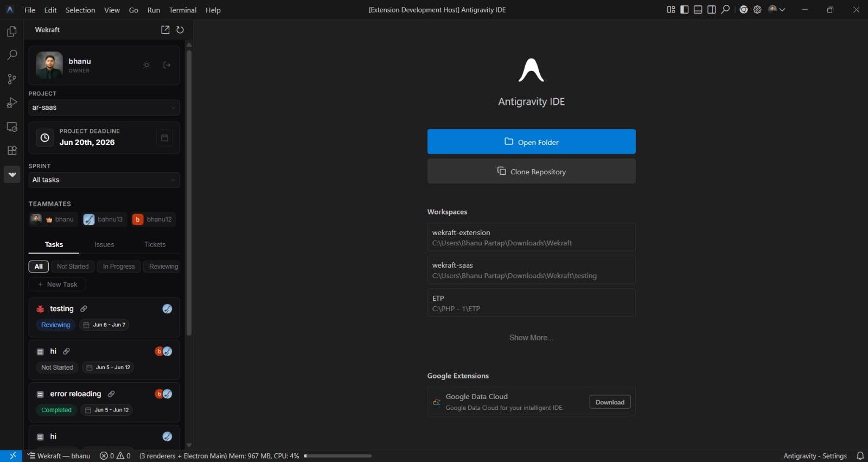Switch to the Tickets tab
This screenshot has width=868, height=462.
155,245
